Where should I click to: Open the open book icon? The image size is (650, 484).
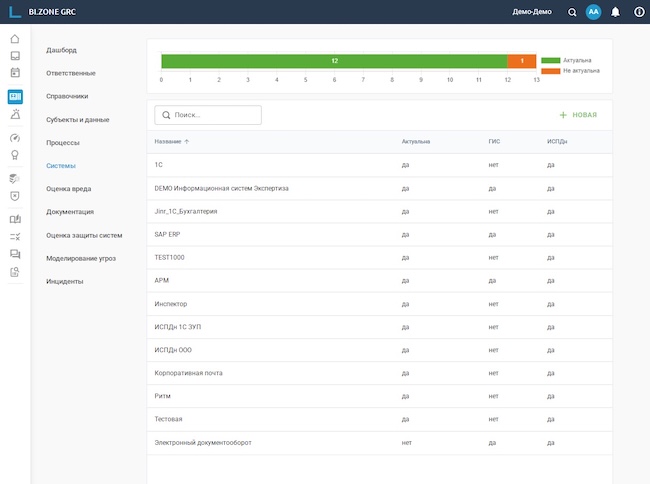15,220
